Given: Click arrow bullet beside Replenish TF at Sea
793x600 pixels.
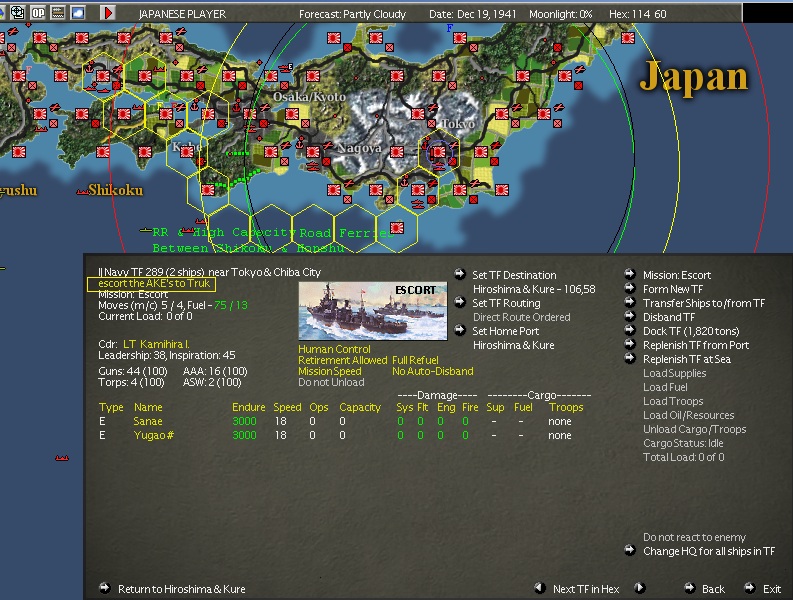Looking at the screenshot, I should pos(630,358).
